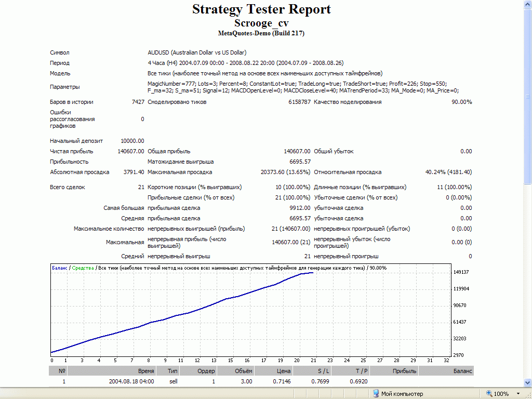This screenshot has height=399, width=532.
Task: Select the Тип column header
Action: [x=173, y=371]
